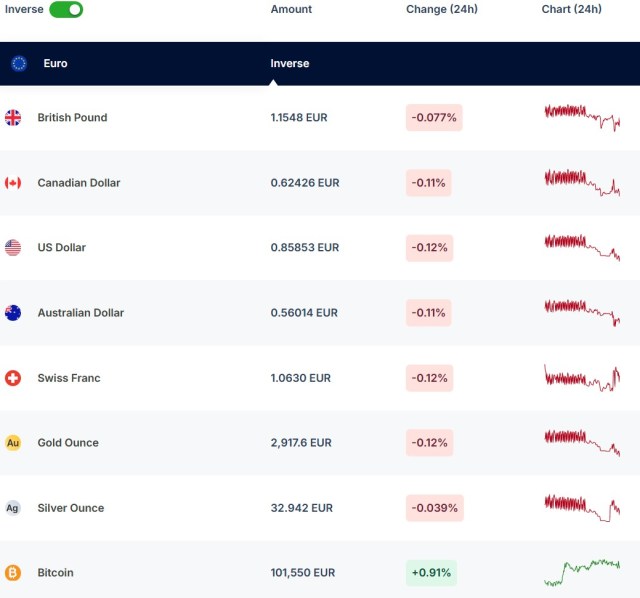Click the Bitcoin logo icon

coord(13,573)
